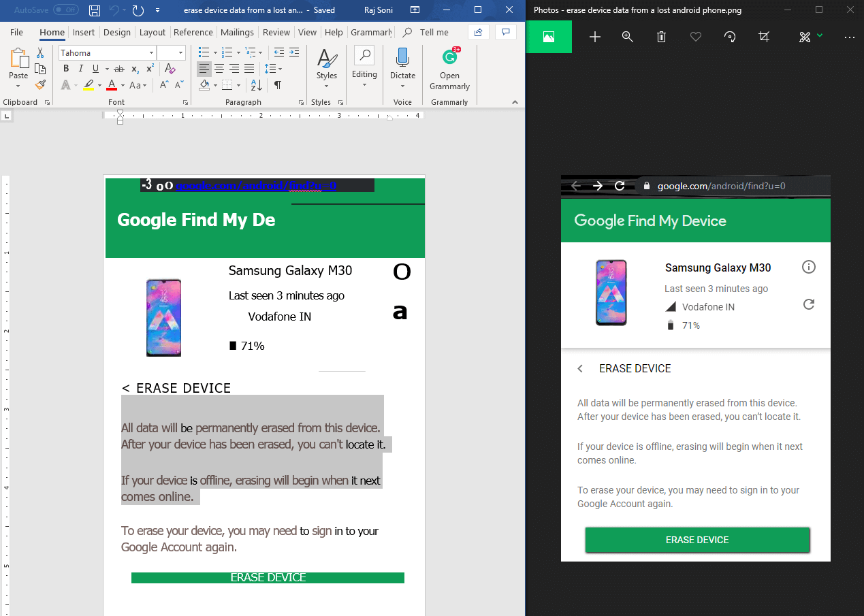
Task: Click the Tell me search field
Action: click(x=434, y=32)
